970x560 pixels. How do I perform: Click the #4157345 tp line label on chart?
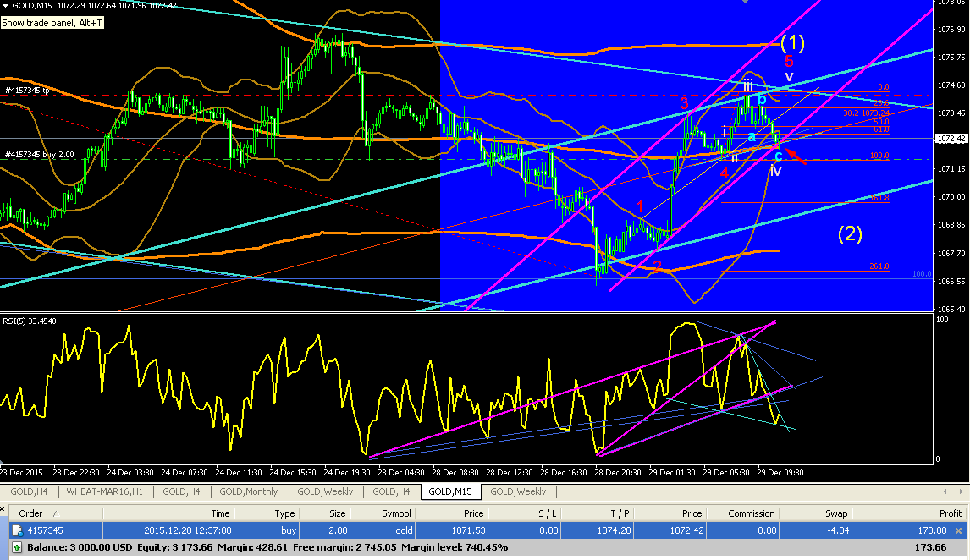pos(27,91)
